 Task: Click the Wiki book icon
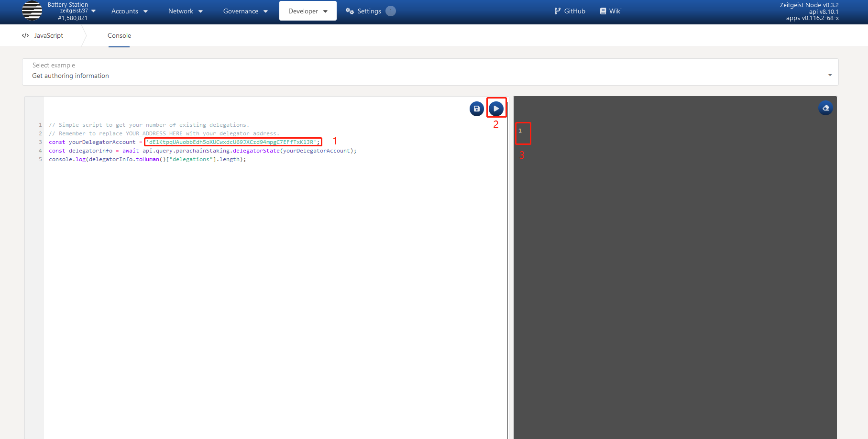(x=603, y=11)
